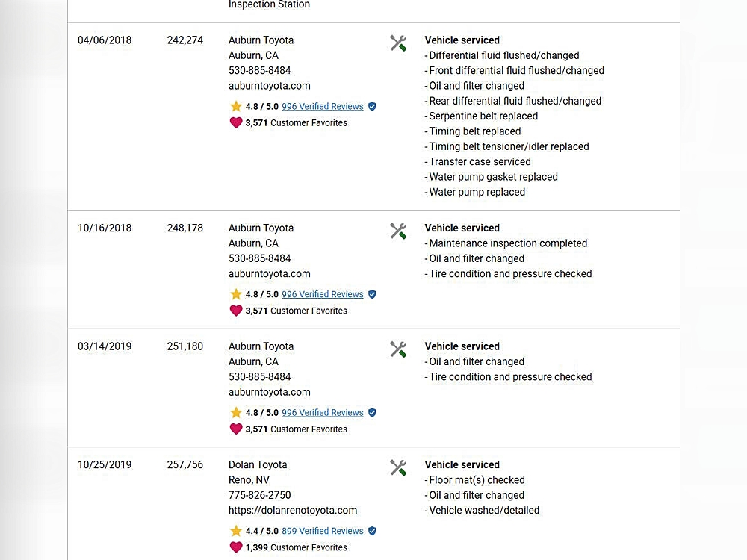Click the gold star beside 4.4 / 5.0

[236, 530]
